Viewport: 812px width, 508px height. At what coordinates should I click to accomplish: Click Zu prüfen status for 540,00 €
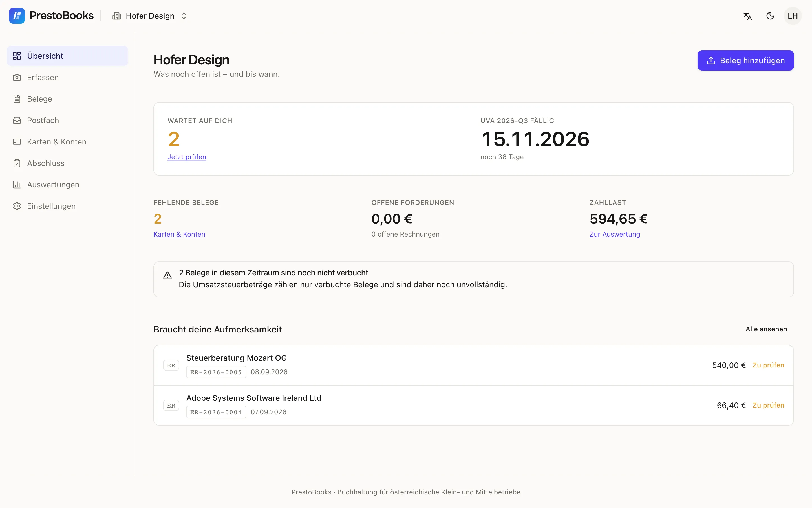click(768, 365)
